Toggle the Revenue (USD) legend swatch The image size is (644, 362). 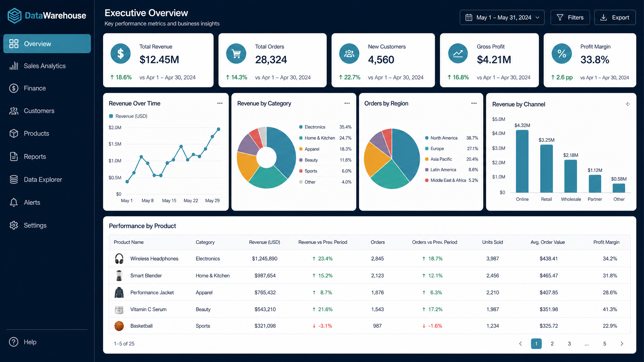[x=111, y=116]
